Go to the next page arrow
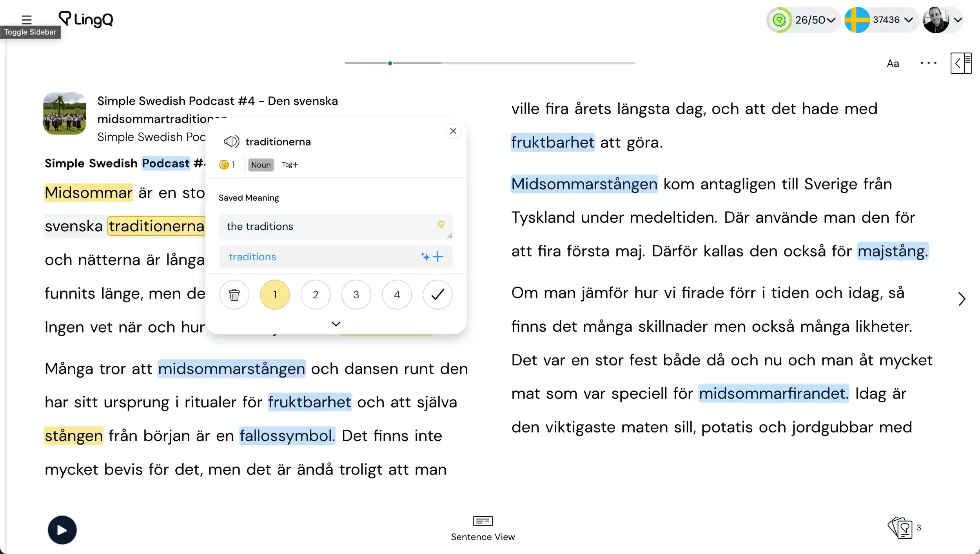Viewport: 980px width, 554px height. (x=962, y=299)
